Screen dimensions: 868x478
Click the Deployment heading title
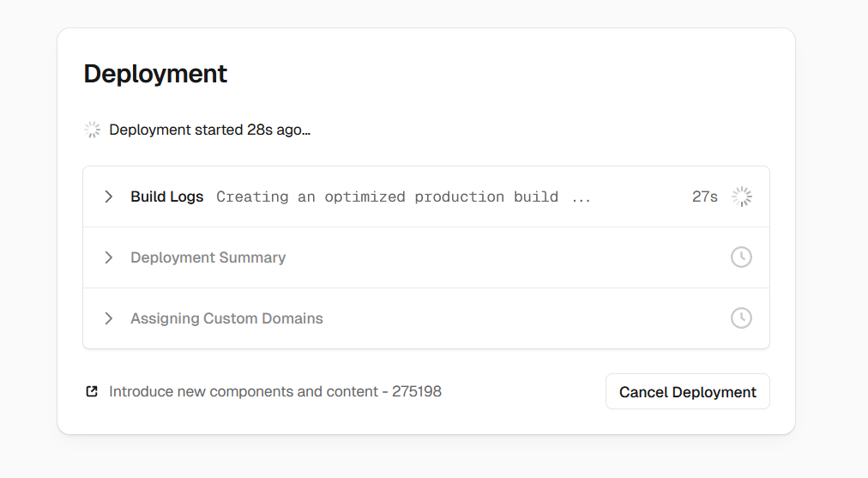[155, 74]
